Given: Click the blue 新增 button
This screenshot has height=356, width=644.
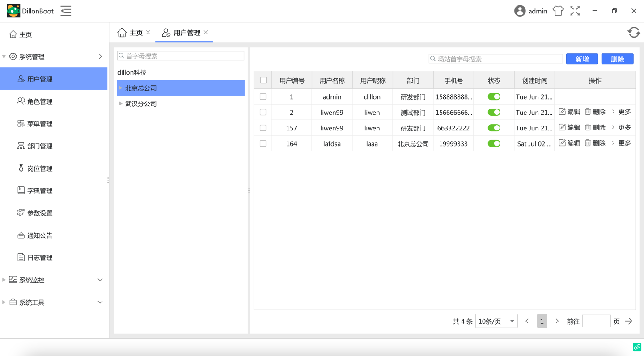Looking at the screenshot, I should (x=582, y=59).
